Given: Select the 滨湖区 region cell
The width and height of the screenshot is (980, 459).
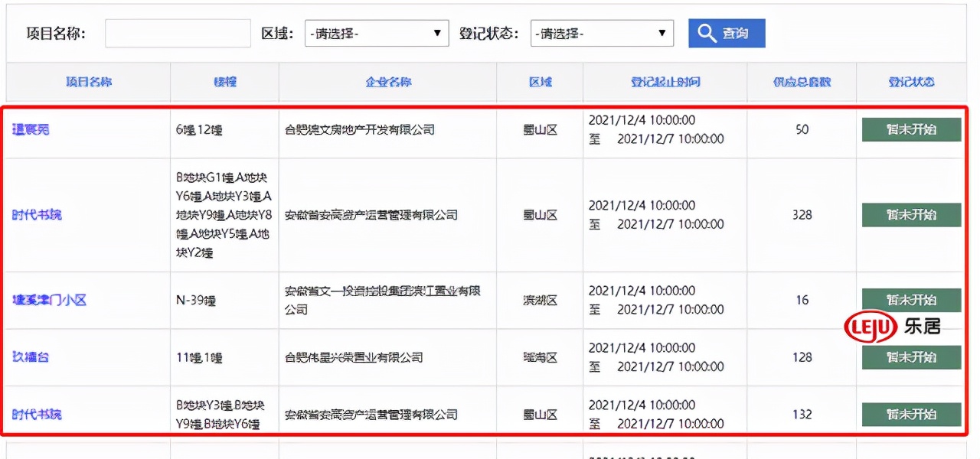Looking at the screenshot, I should coord(540,300).
